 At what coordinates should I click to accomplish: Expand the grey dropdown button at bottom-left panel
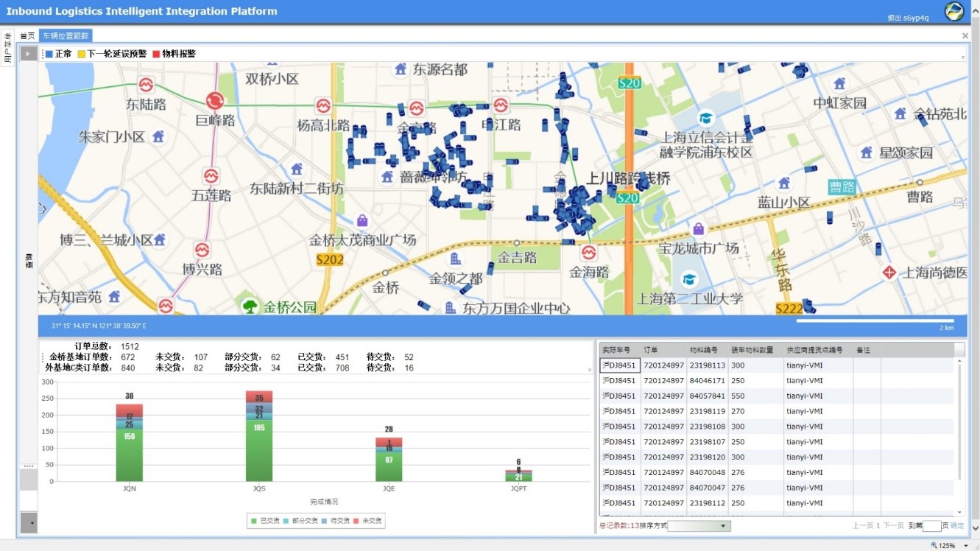(28, 522)
